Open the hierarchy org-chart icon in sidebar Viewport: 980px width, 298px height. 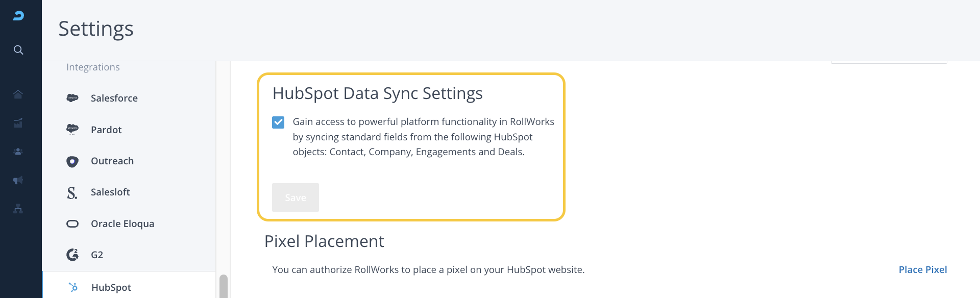(x=18, y=209)
